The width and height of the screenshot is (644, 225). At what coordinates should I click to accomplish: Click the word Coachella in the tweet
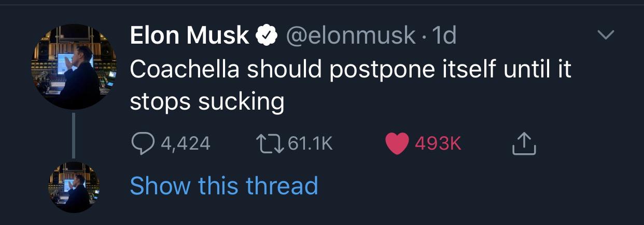click(184, 69)
